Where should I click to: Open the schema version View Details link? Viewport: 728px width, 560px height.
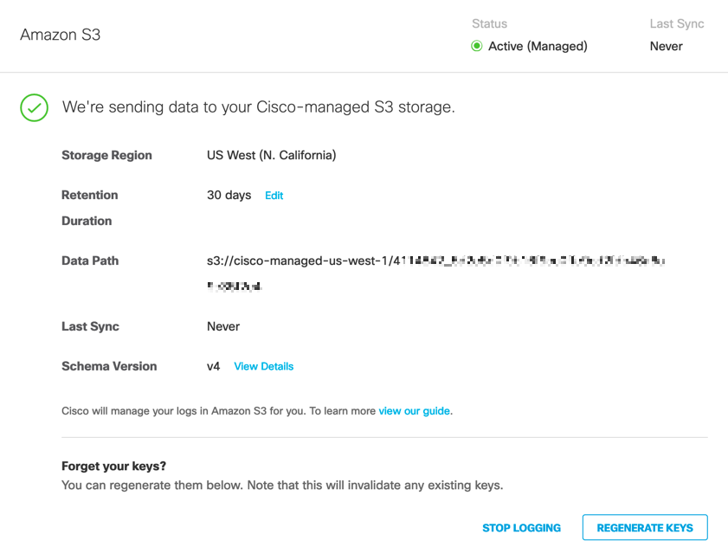(x=263, y=366)
